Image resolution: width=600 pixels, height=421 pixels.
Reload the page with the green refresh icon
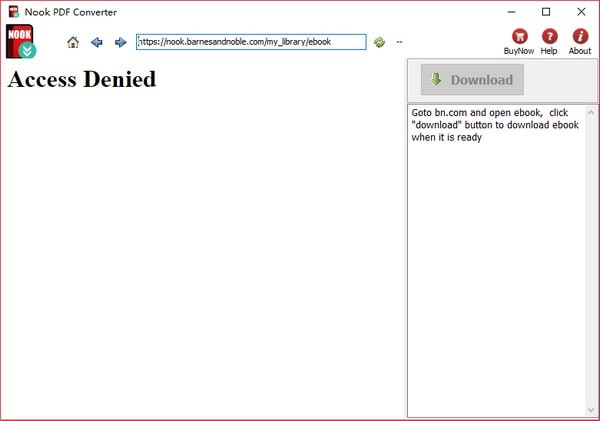click(379, 42)
